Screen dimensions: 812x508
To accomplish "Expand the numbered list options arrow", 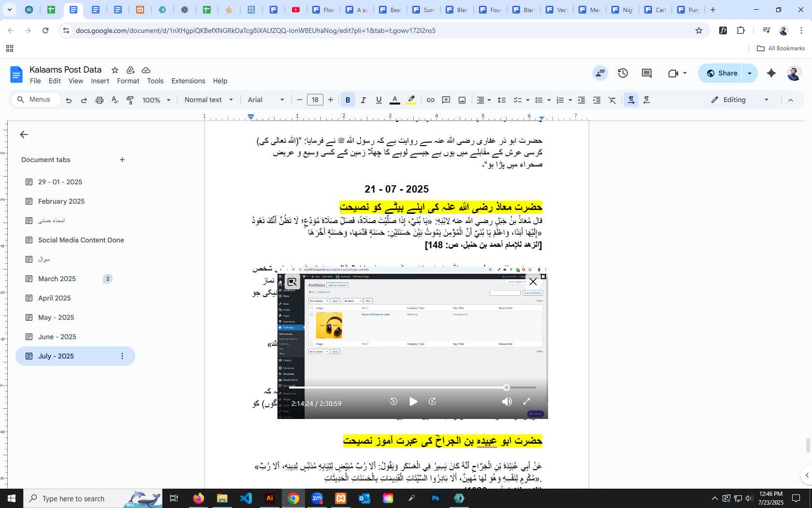I will point(570,100).
